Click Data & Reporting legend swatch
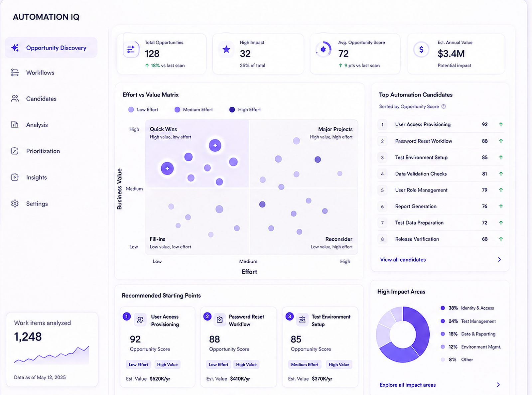The width and height of the screenshot is (532, 395). 443,334
